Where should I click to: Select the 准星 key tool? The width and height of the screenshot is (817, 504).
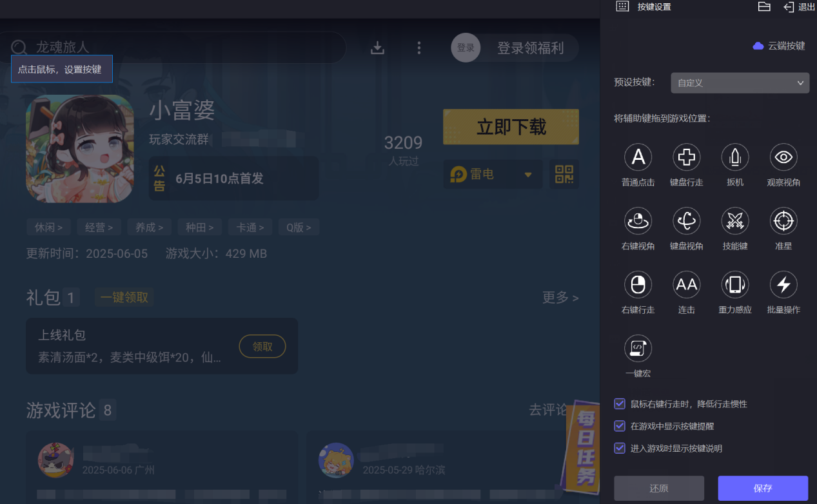pos(783,220)
